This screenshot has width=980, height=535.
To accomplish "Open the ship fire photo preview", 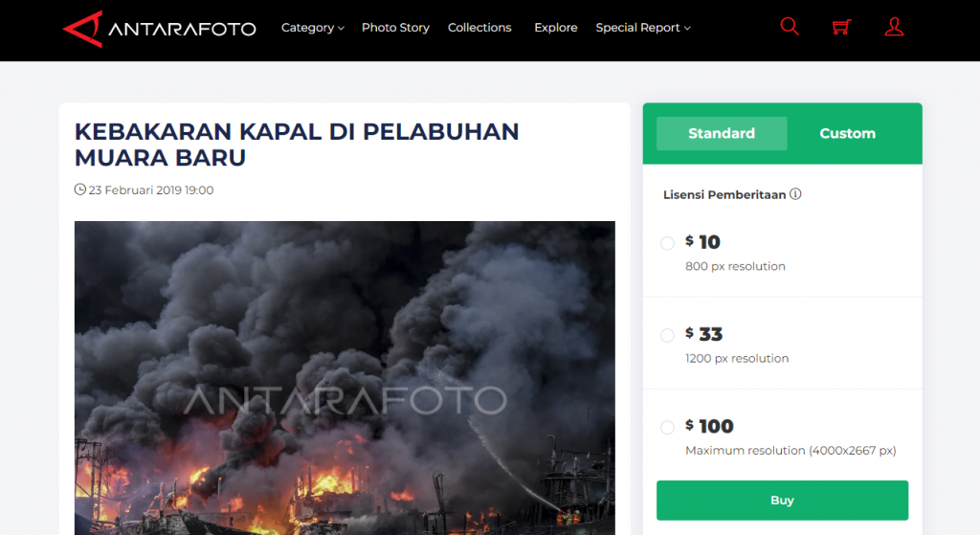I will click(x=345, y=377).
